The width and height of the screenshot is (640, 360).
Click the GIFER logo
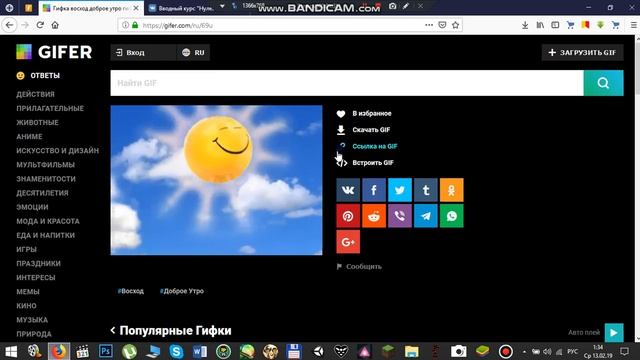(54, 52)
